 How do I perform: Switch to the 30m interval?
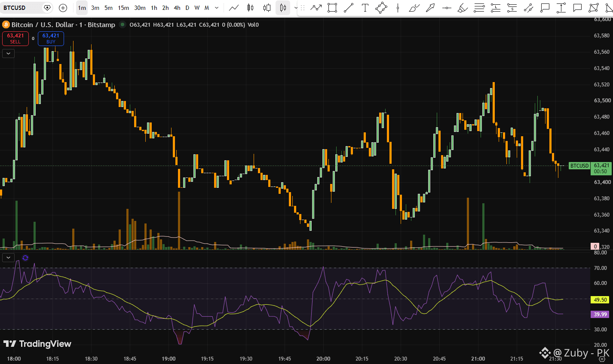pyautogui.click(x=140, y=8)
